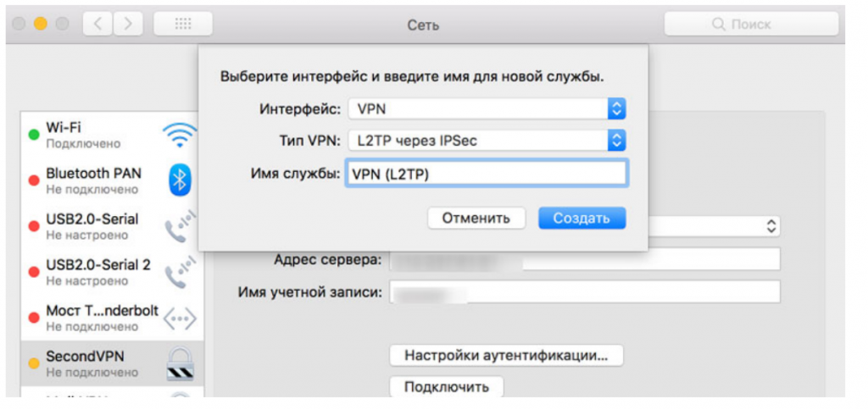Click the Wi-Fi signal icon in sidebar
The width and height of the screenshot is (868, 410).
pos(179,134)
